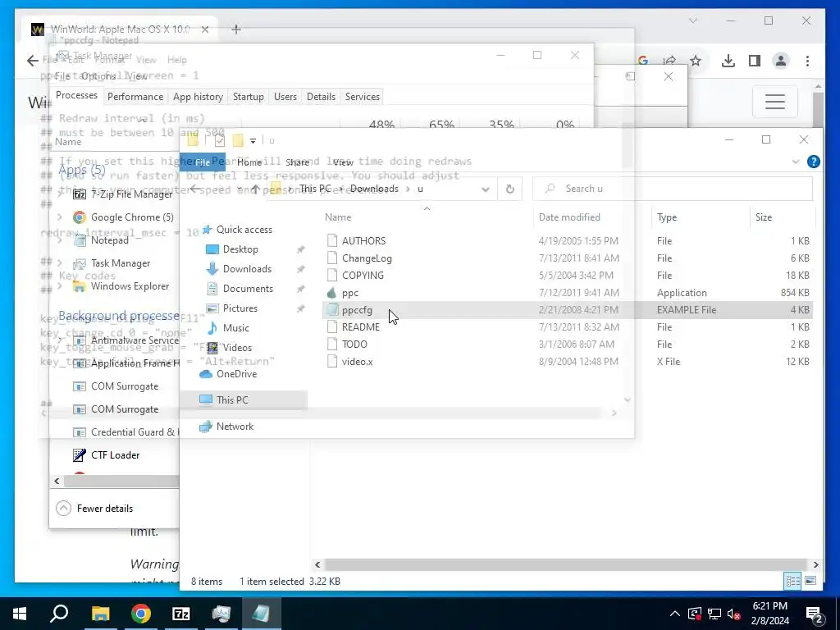Expand Google Chrome (5) group in Task Manager
This screenshot has height=630, width=840.
(x=60, y=217)
